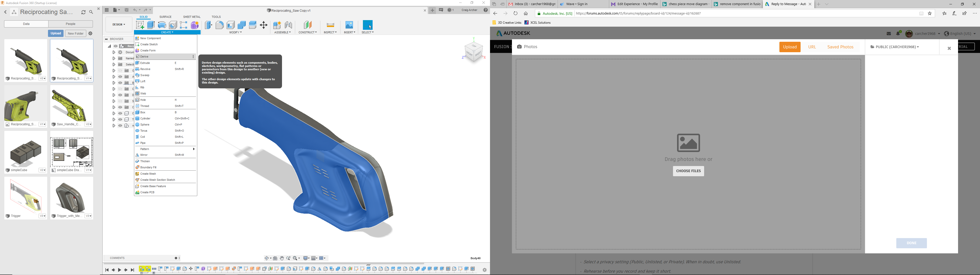Expand the Document Settings tree node

click(114, 52)
